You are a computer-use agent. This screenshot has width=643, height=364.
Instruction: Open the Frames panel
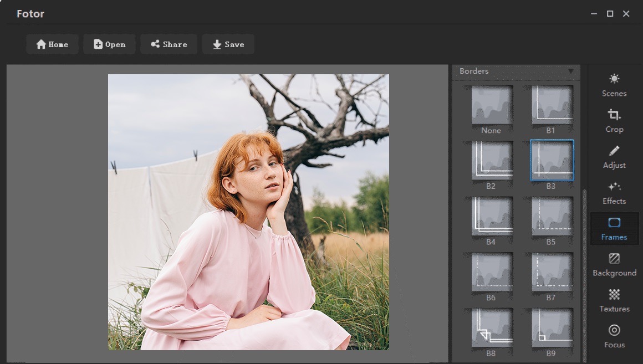point(614,228)
